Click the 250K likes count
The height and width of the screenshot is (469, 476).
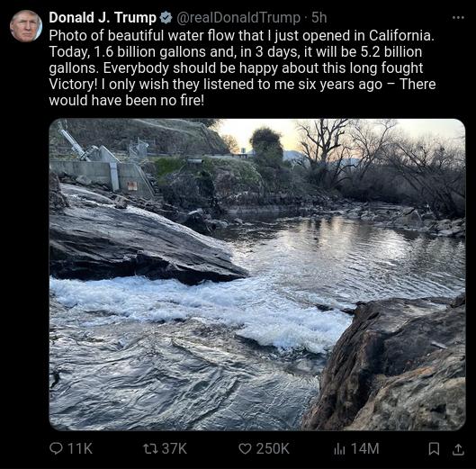click(273, 448)
